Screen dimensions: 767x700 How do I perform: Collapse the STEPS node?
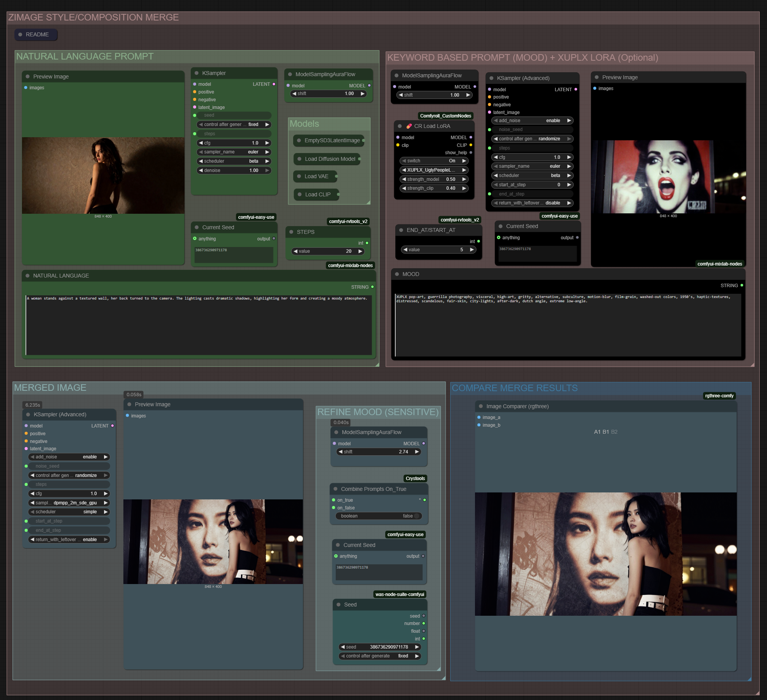[291, 232]
